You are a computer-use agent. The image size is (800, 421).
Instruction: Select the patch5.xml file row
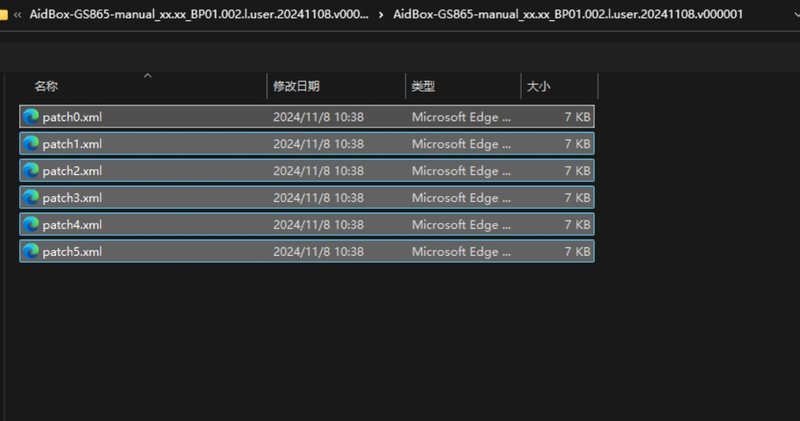307,251
